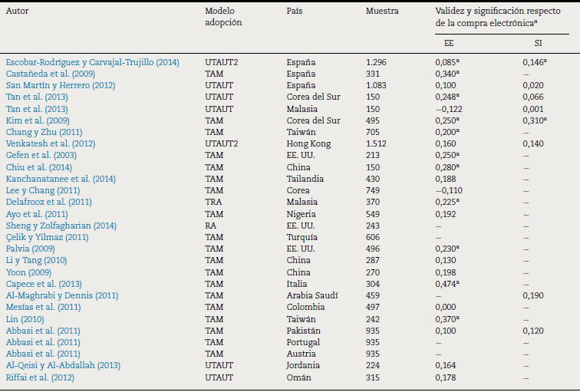580x392 pixels.
Task: Click the Capece et al. (2013) link
Action: tap(41, 282)
